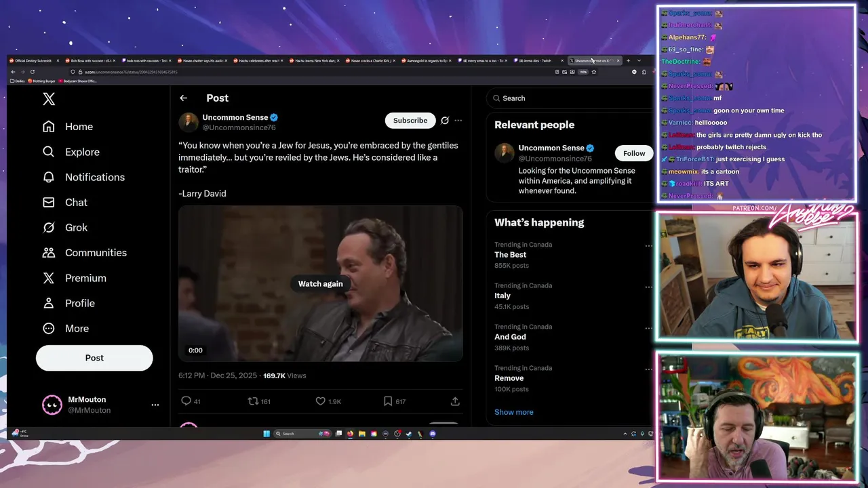Open Premium in X sidebar
The image size is (868, 488).
click(74, 278)
